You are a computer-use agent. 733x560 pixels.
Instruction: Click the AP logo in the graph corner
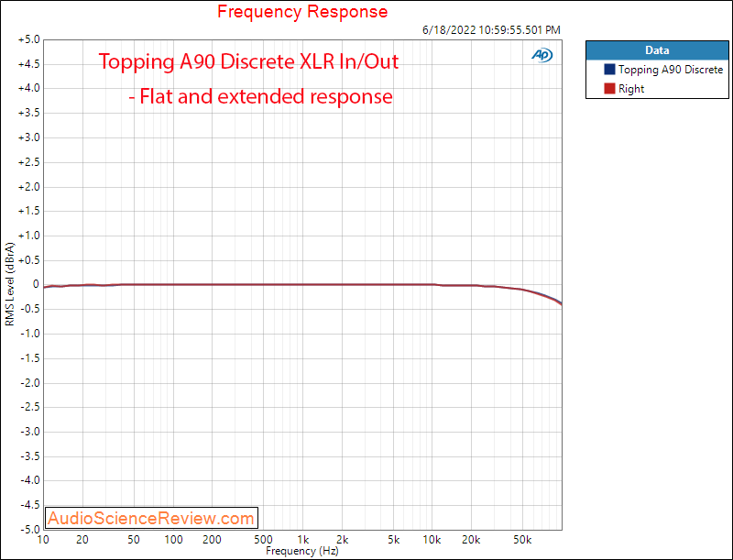point(542,55)
